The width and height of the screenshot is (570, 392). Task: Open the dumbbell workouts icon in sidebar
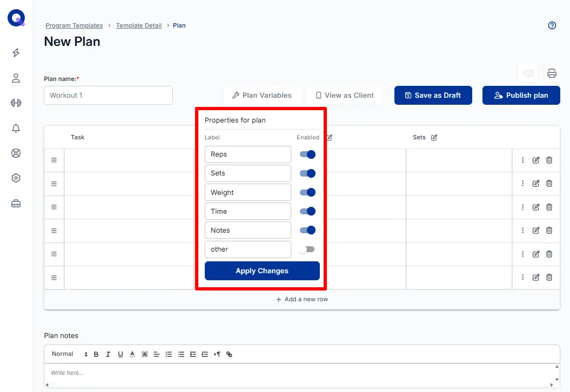pos(16,103)
